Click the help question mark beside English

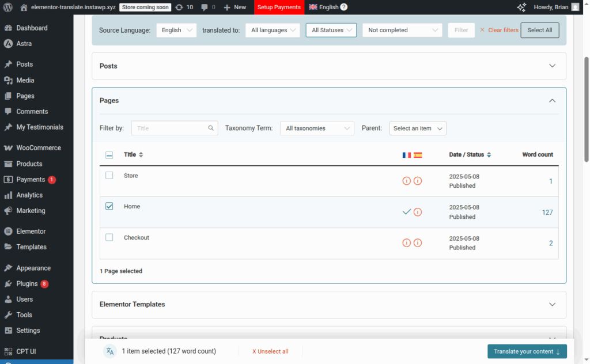[x=343, y=7]
